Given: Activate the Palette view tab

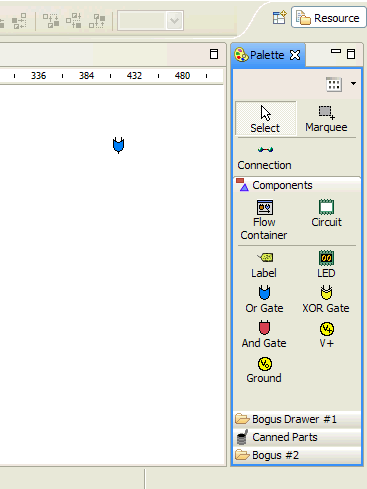Looking at the screenshot, I should [x=268, y=55].
